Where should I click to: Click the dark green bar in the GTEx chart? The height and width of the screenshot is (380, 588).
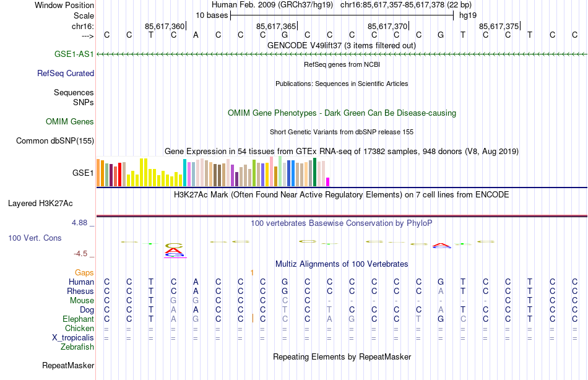coord(314,172)
